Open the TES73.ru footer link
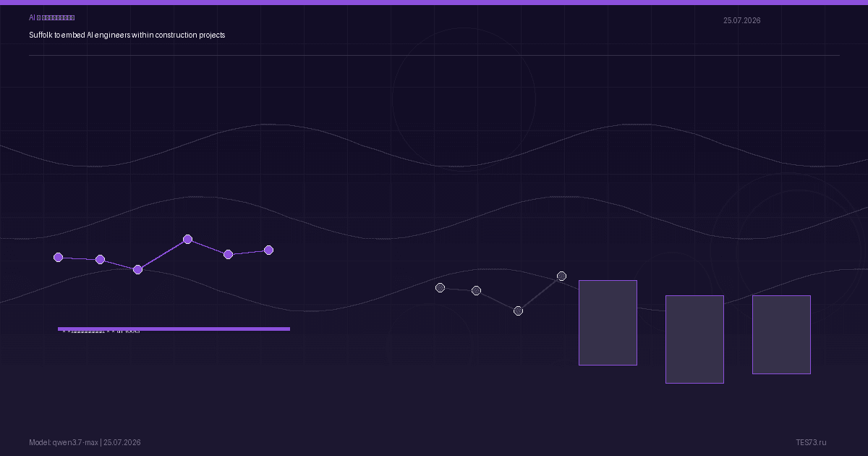868x456 pixels. click(811, 442)
